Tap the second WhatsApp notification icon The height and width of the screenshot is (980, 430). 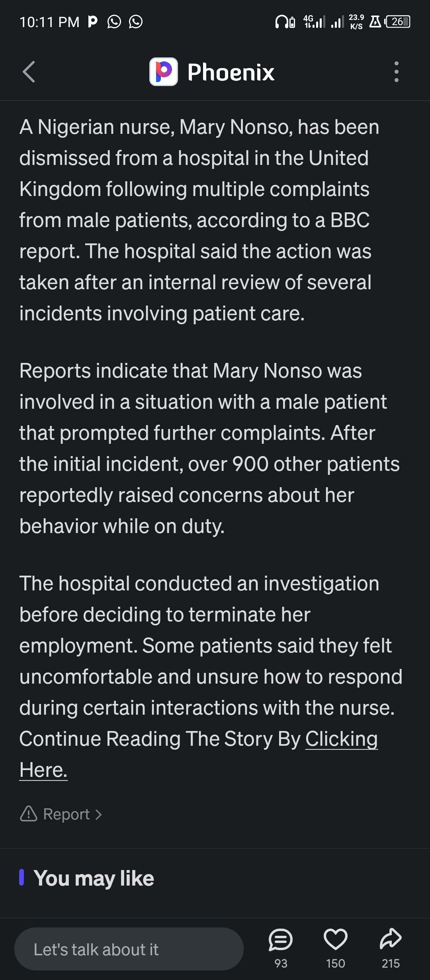[x=136, y=22]
